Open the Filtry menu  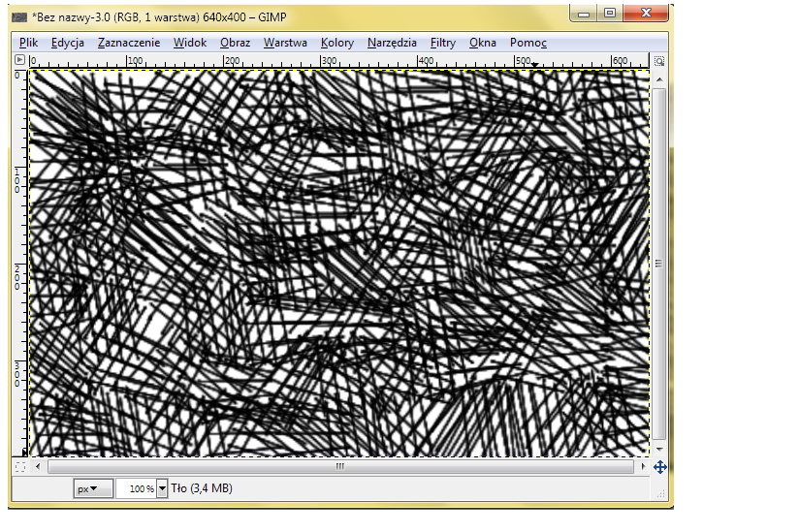[443, 43]
